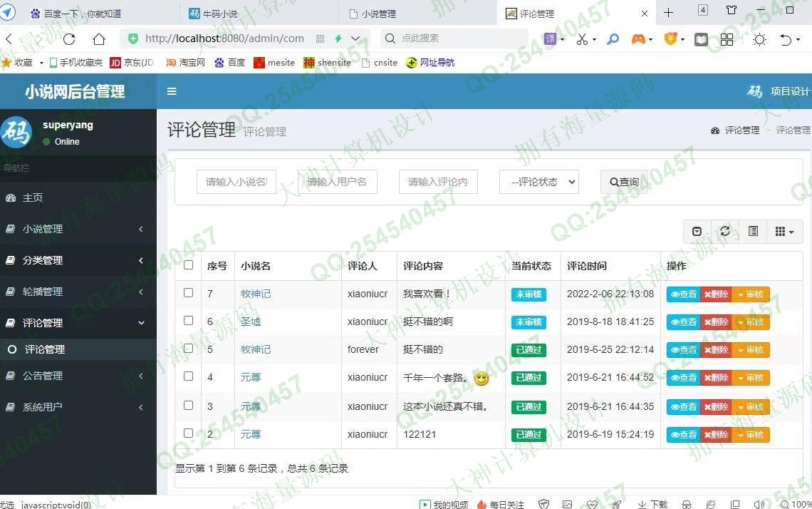Image resolution: width=812 pixels, height=509 pixels.
Task: Open address bar dropdown arrow
Action: tap(355, 38)
